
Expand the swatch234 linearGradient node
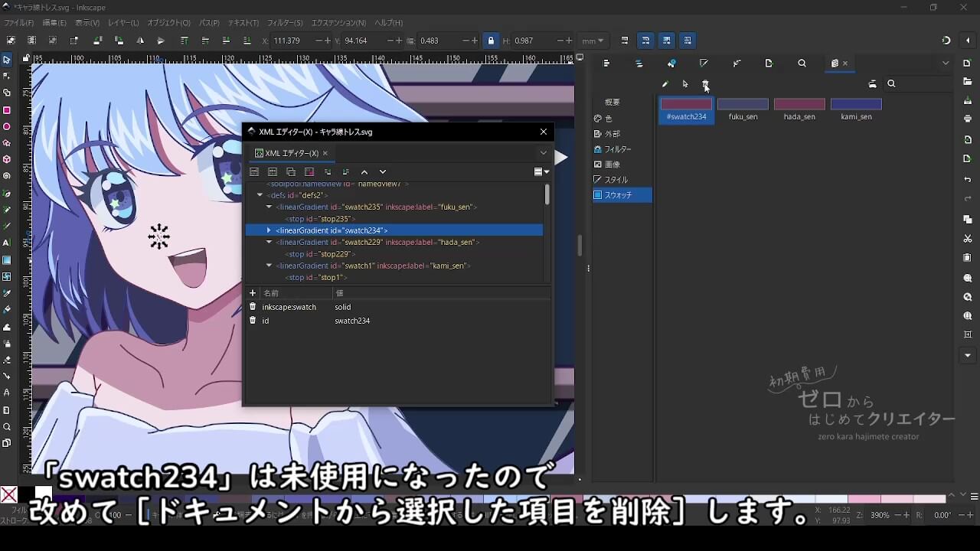tap(269, 230)
